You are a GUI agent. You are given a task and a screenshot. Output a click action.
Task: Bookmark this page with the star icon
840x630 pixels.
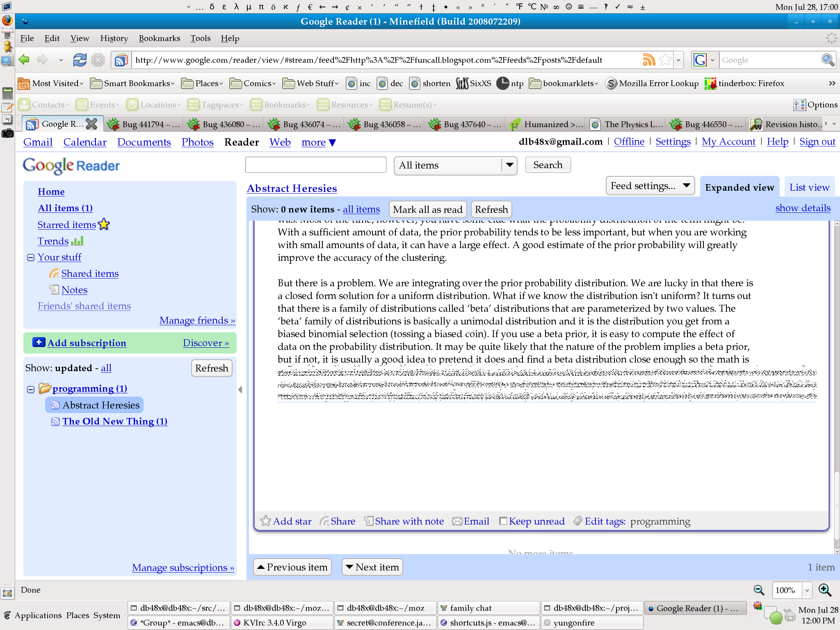tap(665, 60)
